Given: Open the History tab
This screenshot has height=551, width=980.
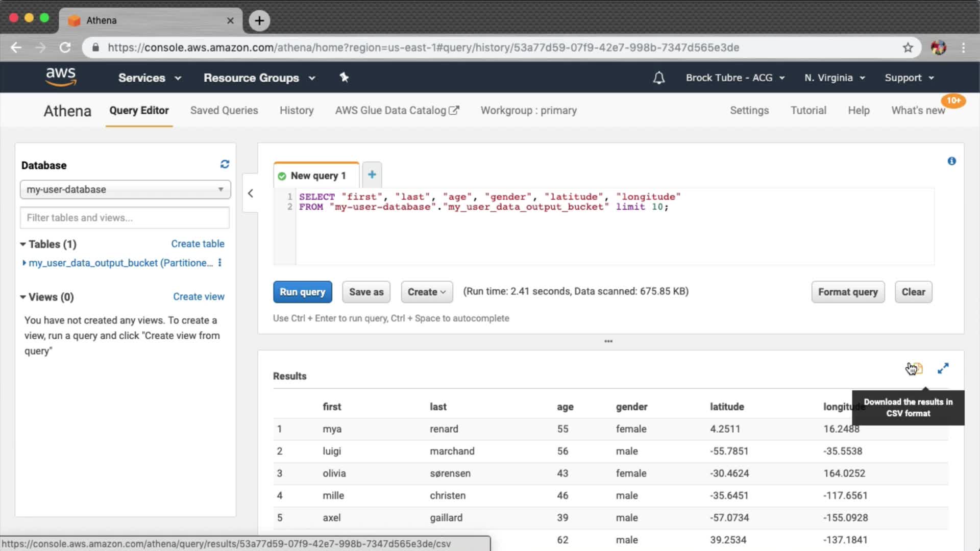Looking at the screenshot, I should pyautogui.click(x=297, y=111).
